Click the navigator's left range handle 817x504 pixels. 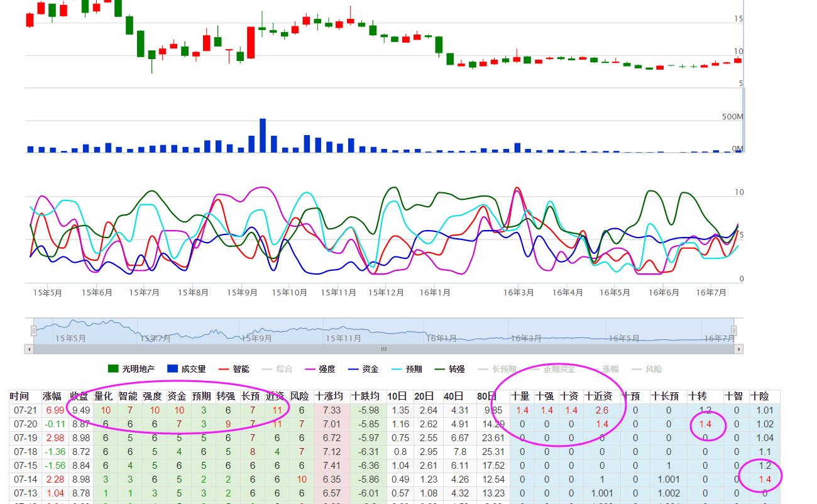34,331
